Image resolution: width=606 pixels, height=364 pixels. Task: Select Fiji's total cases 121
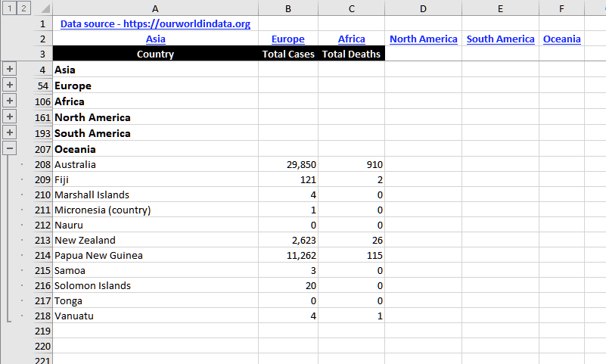coord(288,179)
